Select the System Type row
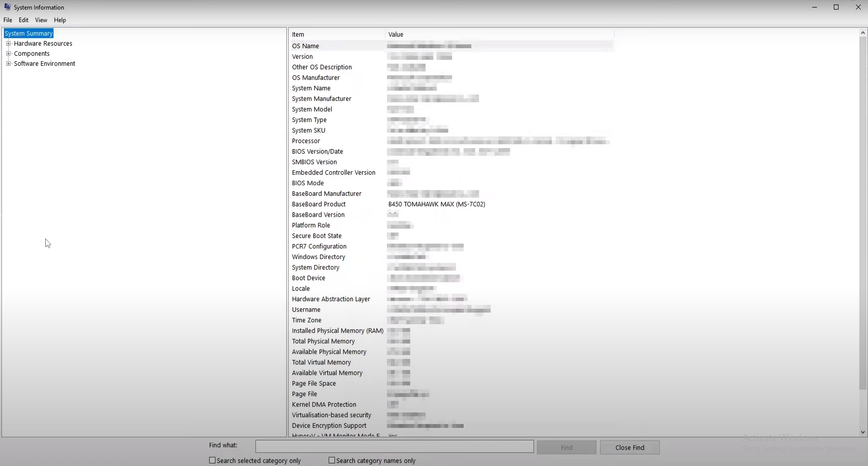Screen dimensions: 868x466 coord(452,120)
